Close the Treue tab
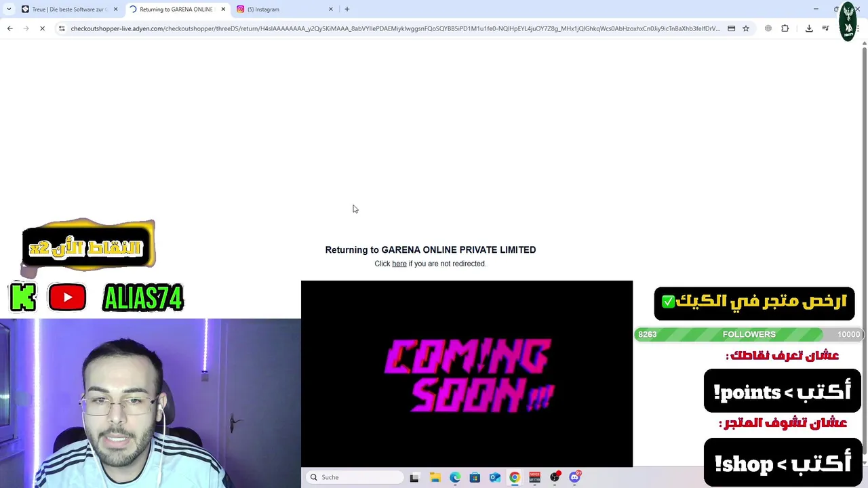Screen dimensions: 868x488 pyautogui.click(x=115, y=9)
